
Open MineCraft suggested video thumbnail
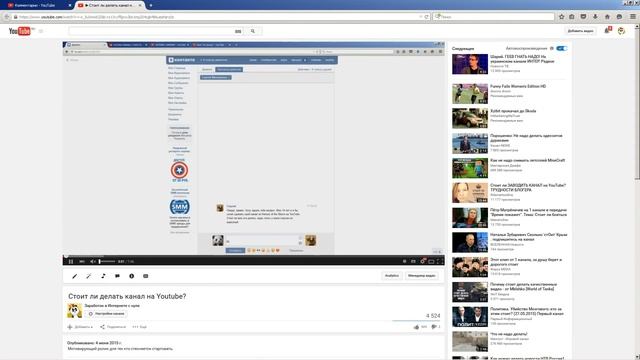pos(470,168)
